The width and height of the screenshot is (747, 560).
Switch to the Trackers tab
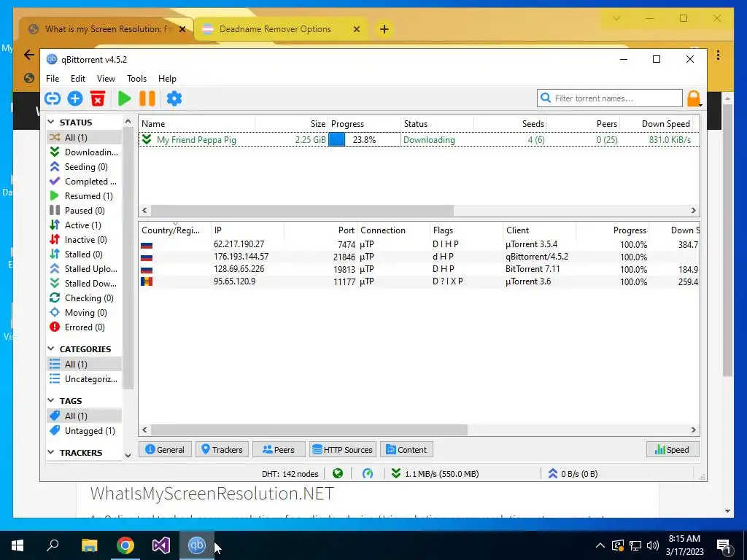[222, 449]
